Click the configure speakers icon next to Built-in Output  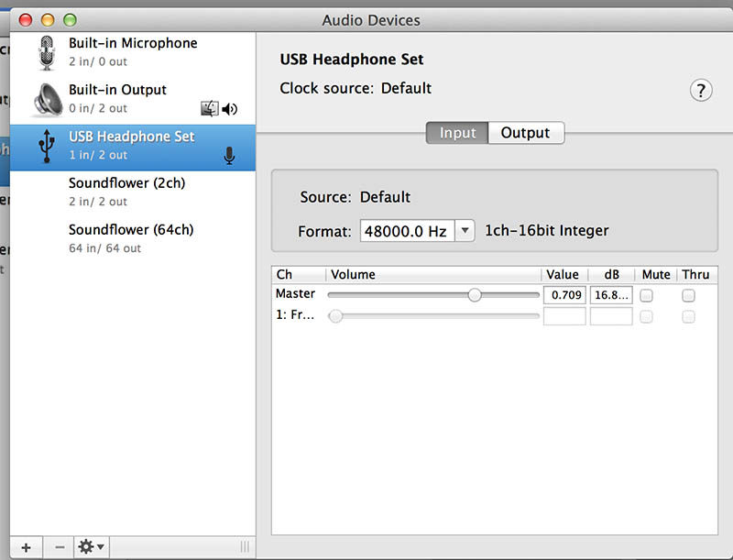(209, 109)
